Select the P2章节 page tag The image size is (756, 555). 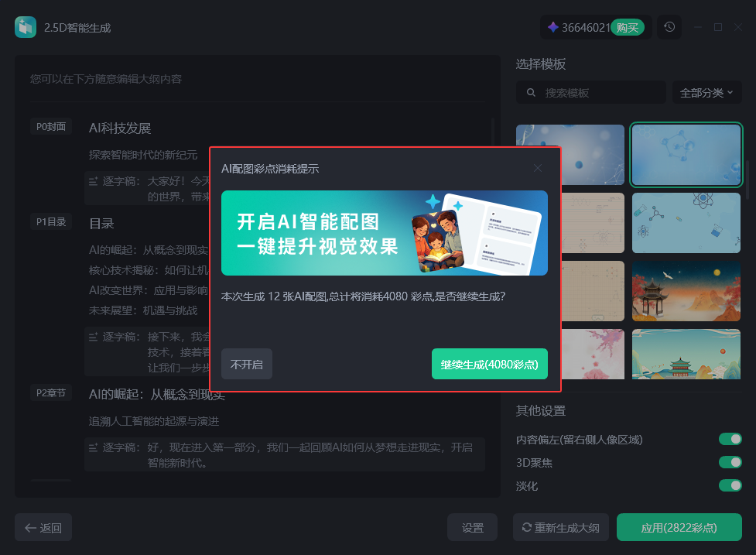click(x=52, y=393)
